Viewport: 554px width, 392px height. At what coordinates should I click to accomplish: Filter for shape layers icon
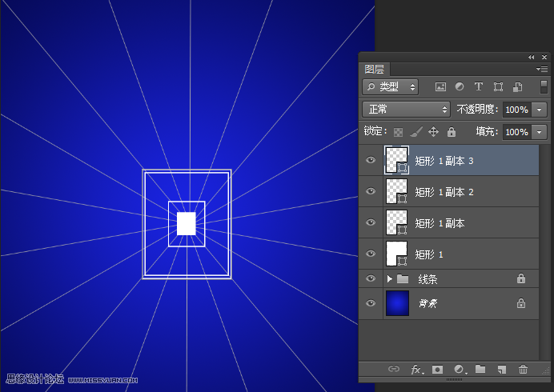click(498, 87)
